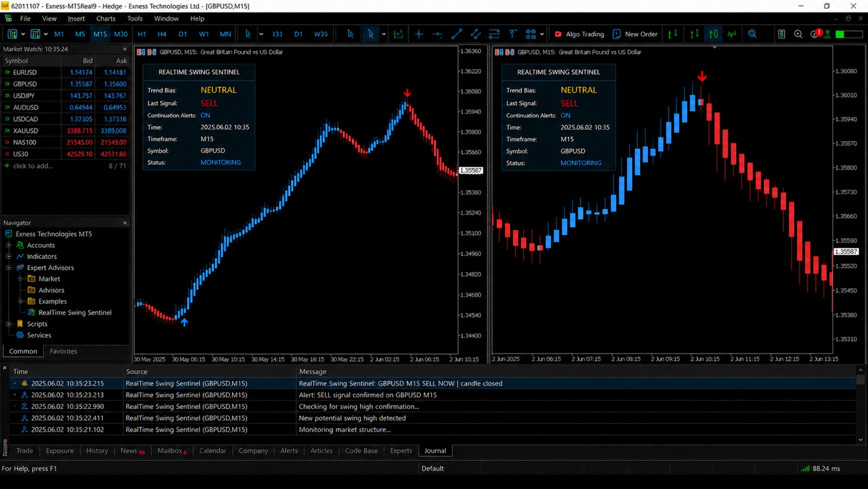Open the indicators list chart icon
This screenshot has width=868, height=489.
pyautogui.click(x=398, y=34)
